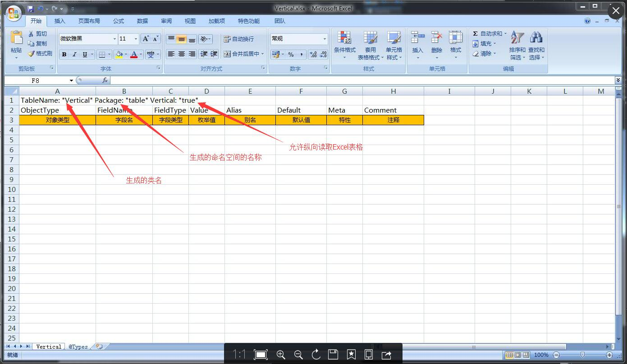Click the Decrease Decimal icon
The height and width of the screenshot is (364, 627).
[x=324, y=55]
